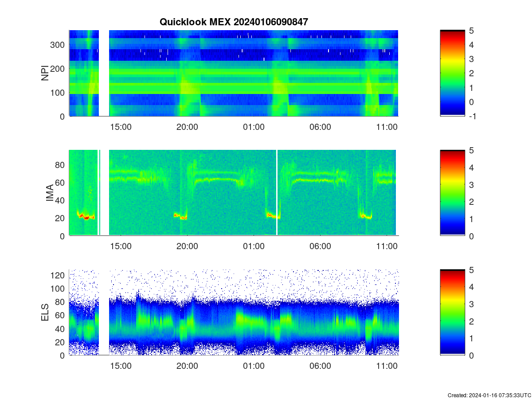The width and height of the screenshot is (532, 399).
Task: Click the 80 tick on the IMA y-axis
Action: point(60,164)
